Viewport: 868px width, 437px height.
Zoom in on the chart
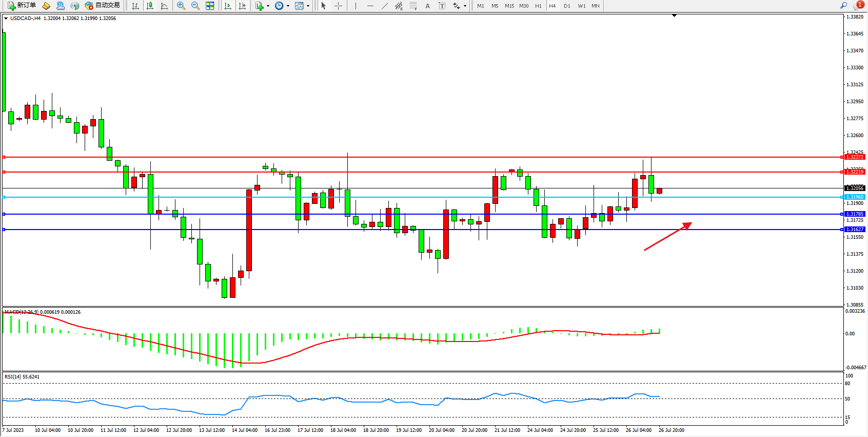[x=181, y=6]
